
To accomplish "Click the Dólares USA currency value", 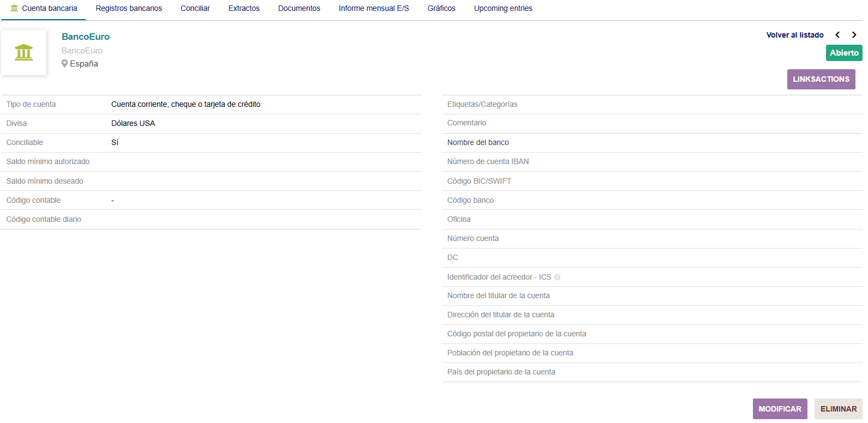I will 133,123.
